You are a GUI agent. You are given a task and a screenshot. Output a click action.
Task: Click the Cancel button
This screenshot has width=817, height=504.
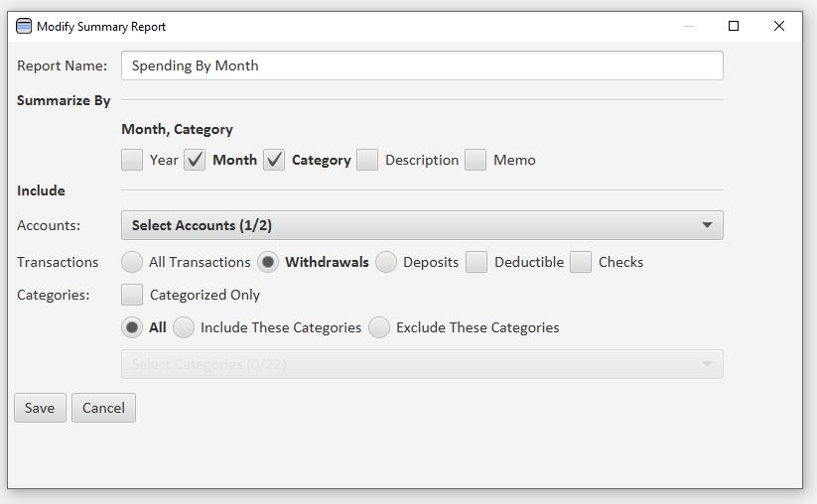[x=103, y=408]
